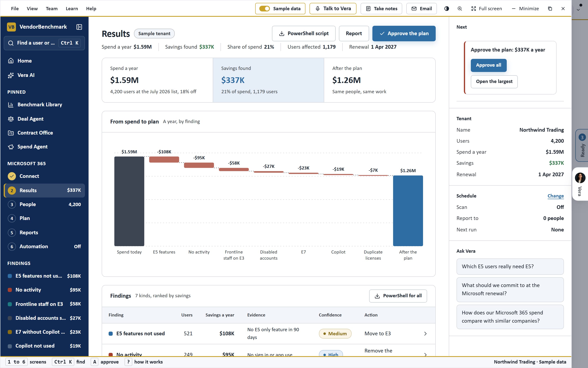Open the File menu
The height and width of the screenshot is (368, 588).
pyautogui.click(x=15, y=9)
